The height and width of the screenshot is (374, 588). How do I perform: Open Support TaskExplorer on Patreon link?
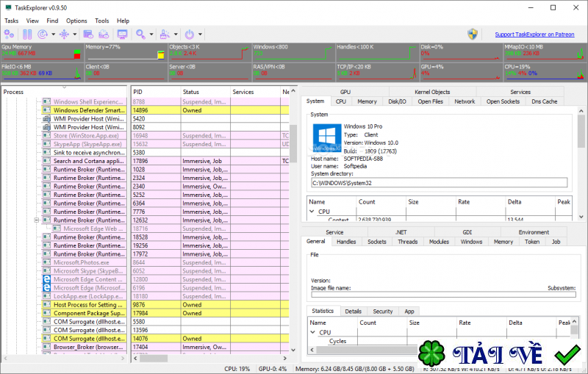coord(536,35)
